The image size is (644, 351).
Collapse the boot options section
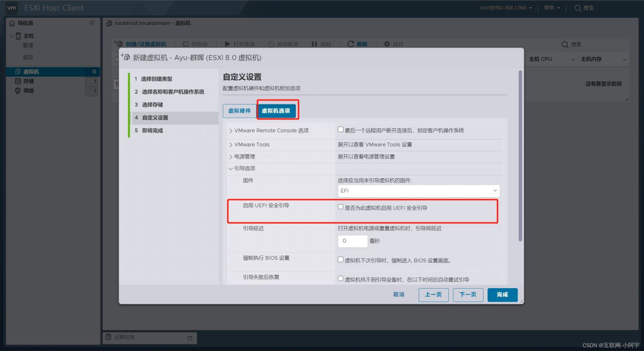click(x=230, y=168)
